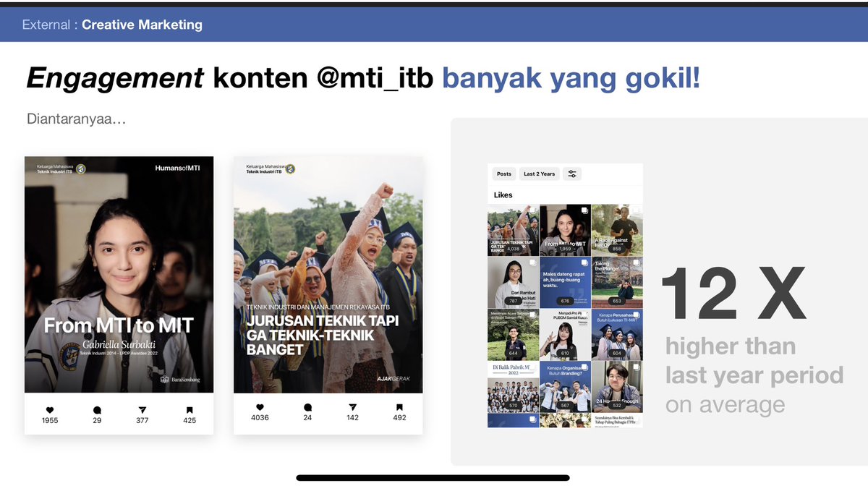Screen dimensions: 868x491
Task: Click the share icon under the Jurusan Teknik post
Action: click(352, 406)
